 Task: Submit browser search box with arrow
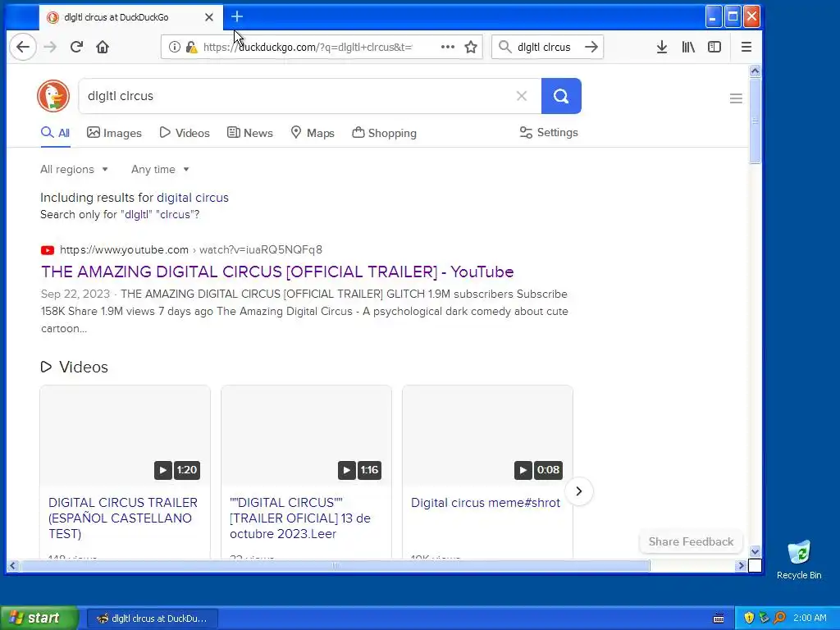(x=591, y=47)
